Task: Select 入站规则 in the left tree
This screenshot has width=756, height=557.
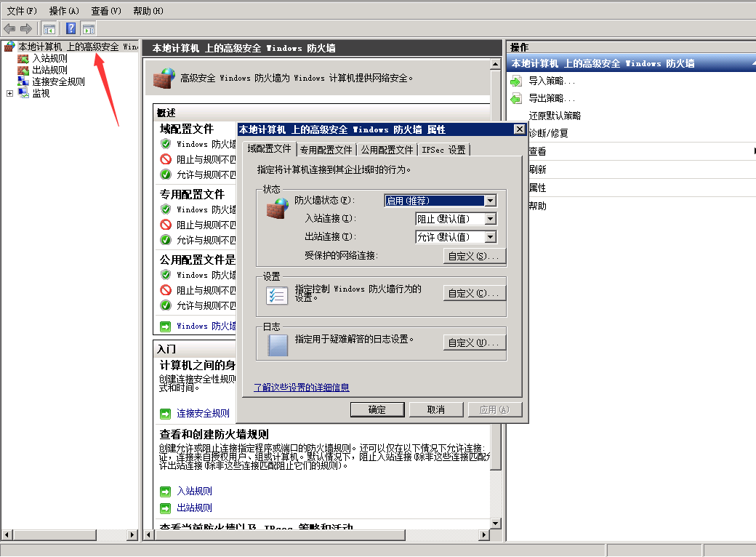Action: (49, 58)
